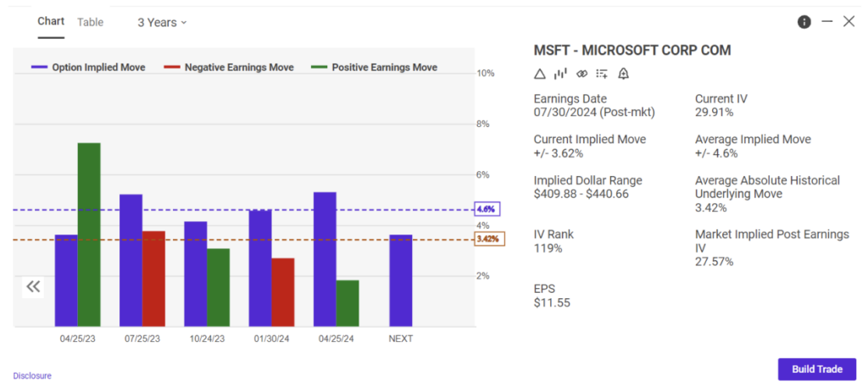Viewport: 868px width, 387px height.
Task: Click the purple 04/25/24 implied move bar
Action: tap(325, 260)
